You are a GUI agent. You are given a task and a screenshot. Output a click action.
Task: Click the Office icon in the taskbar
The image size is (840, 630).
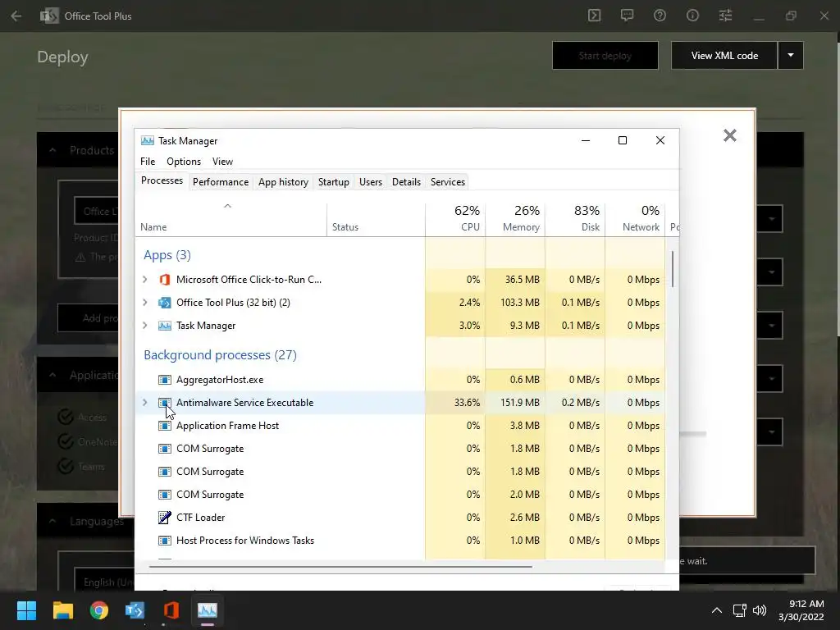[x=171, y=610]
